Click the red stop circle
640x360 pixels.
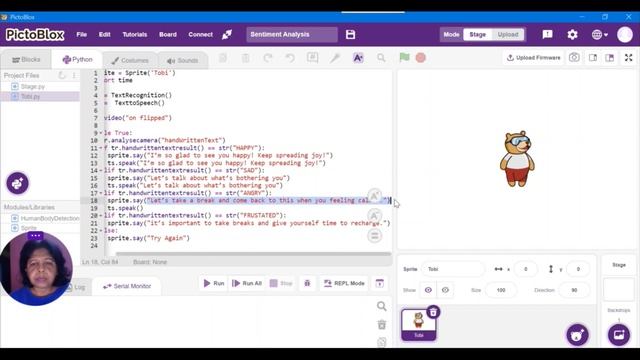tap(421, 58)
